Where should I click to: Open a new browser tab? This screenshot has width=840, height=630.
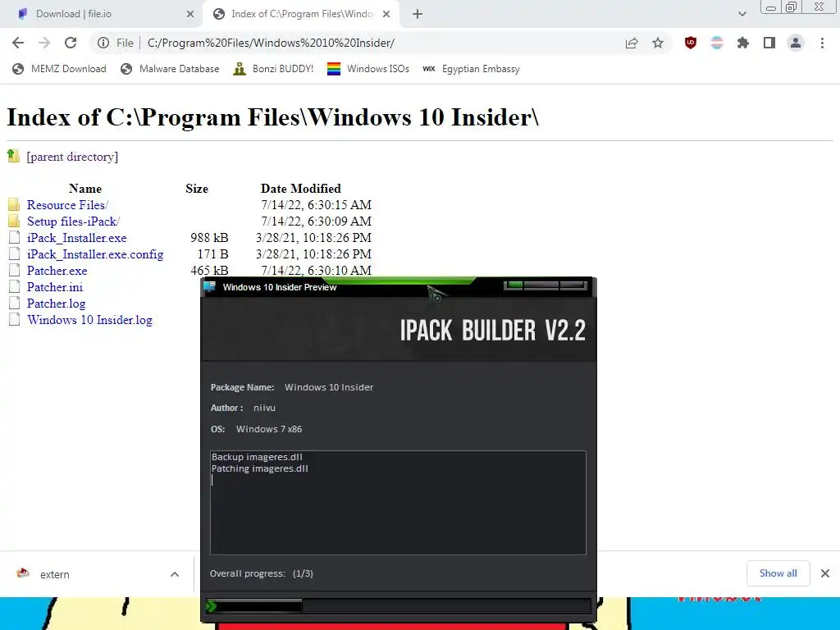pyautogui.click(x=418, y=15)
